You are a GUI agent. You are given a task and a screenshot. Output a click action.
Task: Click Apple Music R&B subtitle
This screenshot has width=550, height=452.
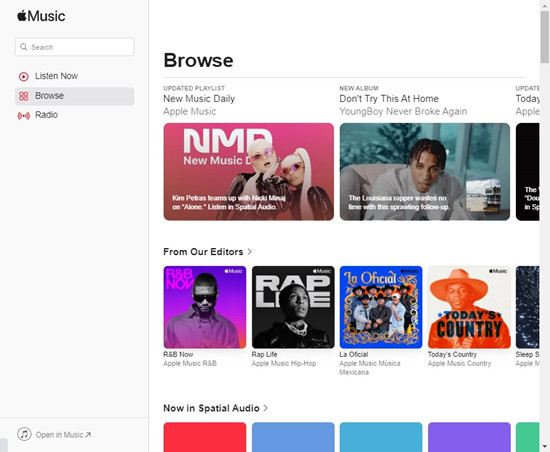point(190,364)
